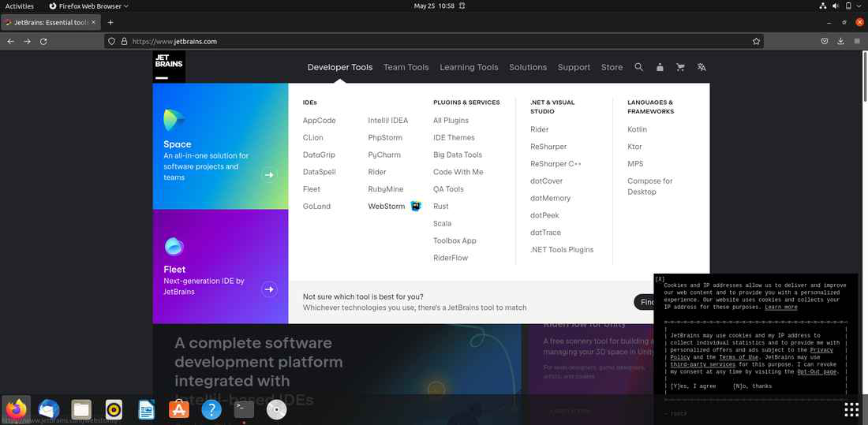Open the Firefox downloads icon
868x425 pixels.
[840, 42]
